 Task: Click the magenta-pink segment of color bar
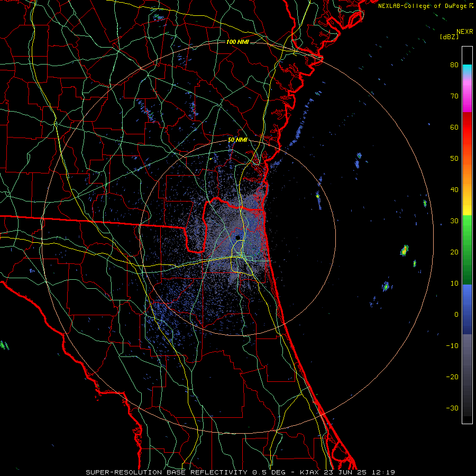(x=467, y=94)
